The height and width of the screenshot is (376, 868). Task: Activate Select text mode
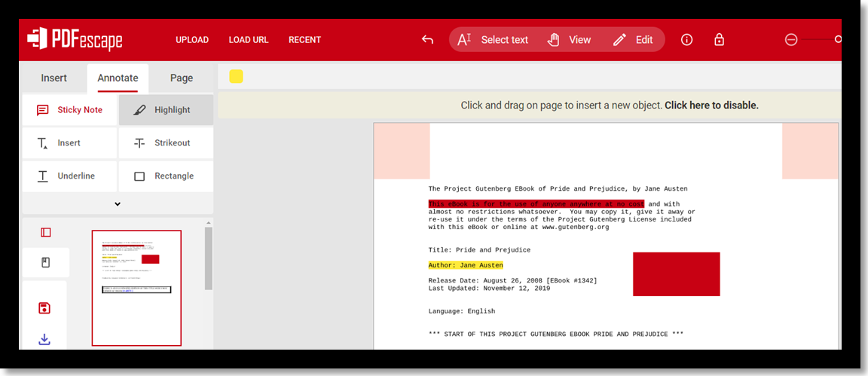pyautogui.click(x=493, y=40)
